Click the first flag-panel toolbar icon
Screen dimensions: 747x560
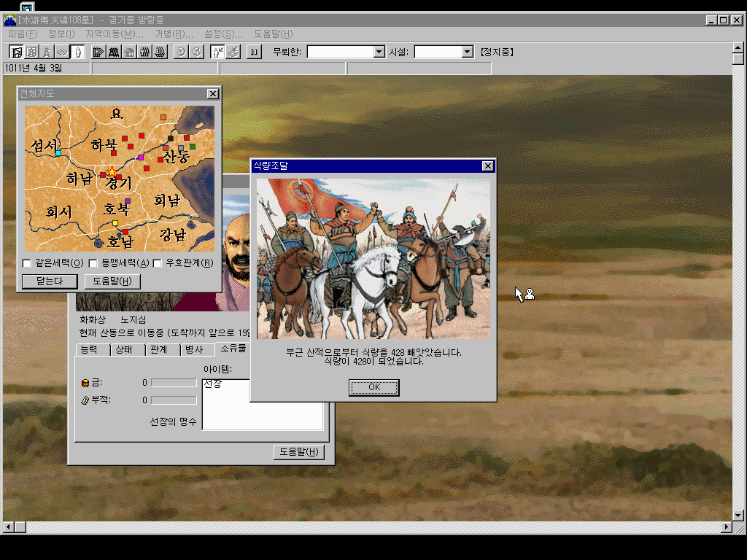(16, 52)
